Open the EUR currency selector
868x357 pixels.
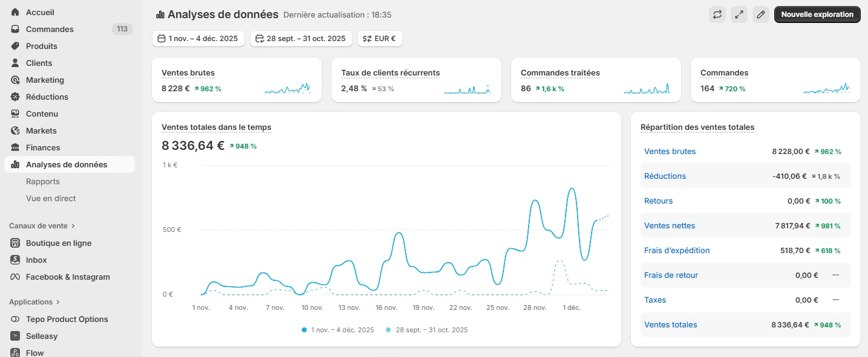click(380, 38)
